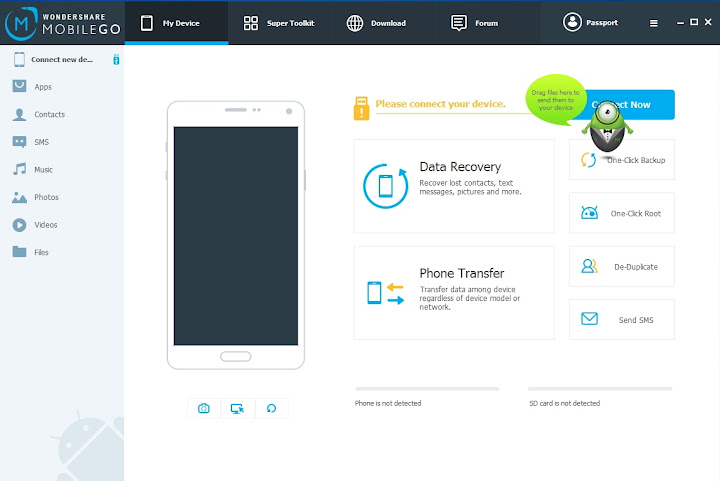The height and width of the screenshot is (481, 720).
Task: Click the 'Please connect your device.' text
Action: click(x=440, y=104)
